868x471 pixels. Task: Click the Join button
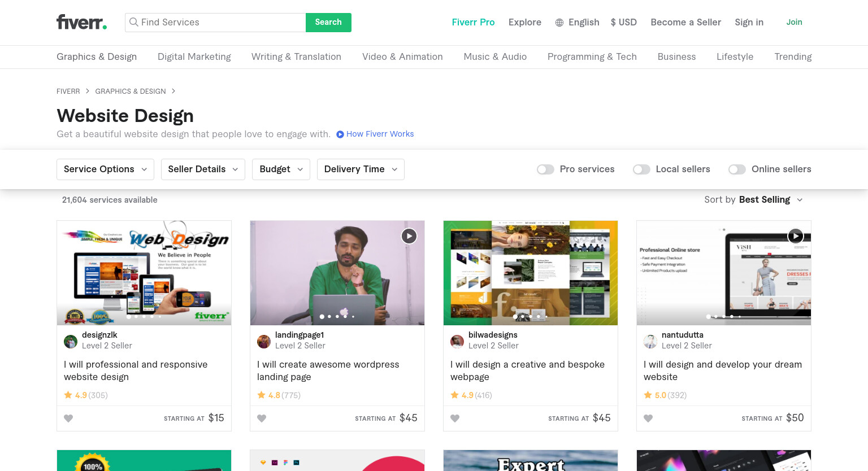click(x=794, y=22)
